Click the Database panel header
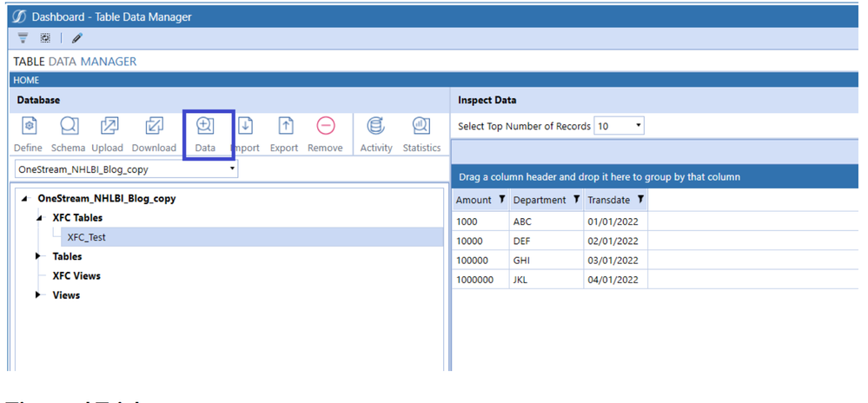Viewport: 868px width, 403px height. (x=229, y=100)
